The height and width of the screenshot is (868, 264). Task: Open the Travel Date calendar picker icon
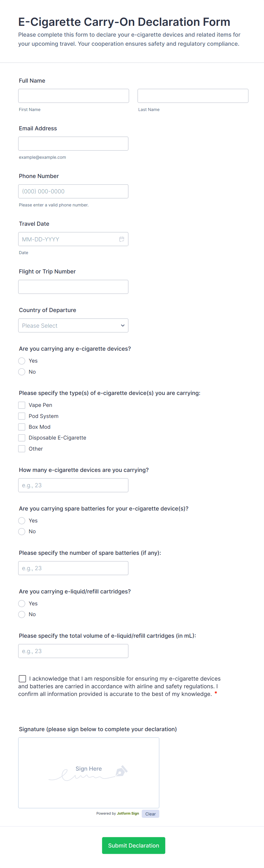[x=121, y=239]
